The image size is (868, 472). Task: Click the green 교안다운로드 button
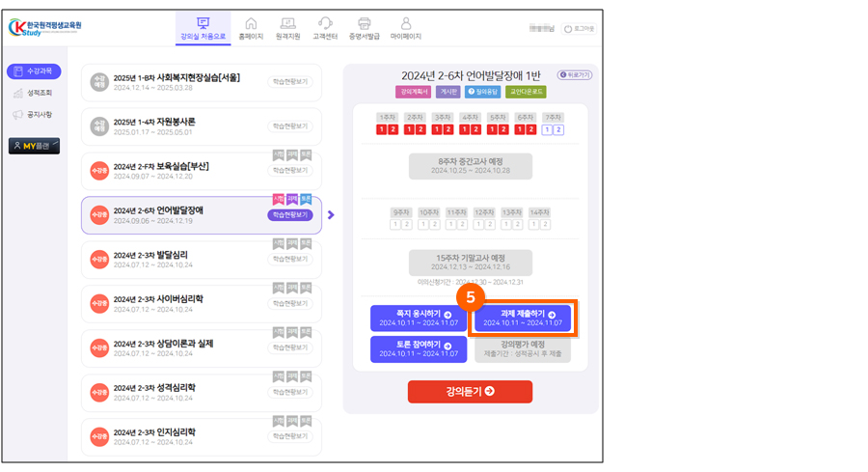[526, 92]
